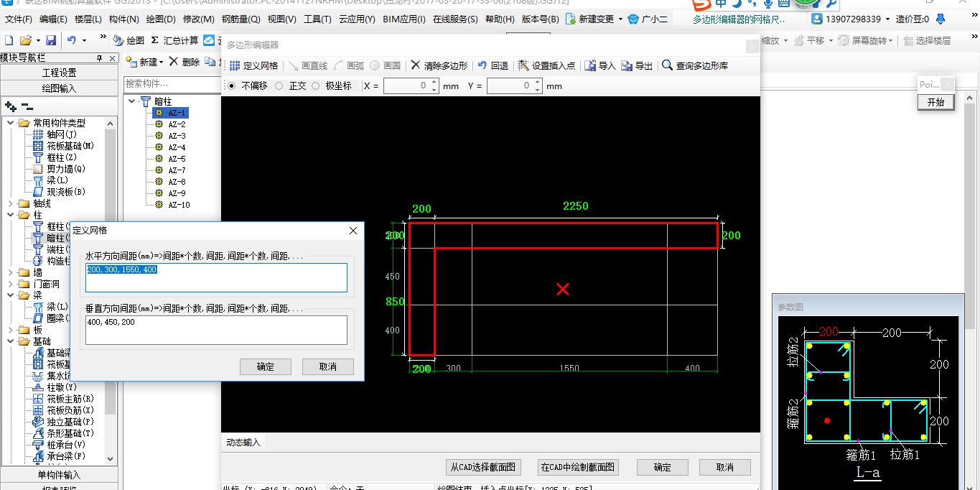Click the 新建变更 icon
Screen dimensions: 980x490
(x=571, y=19)
